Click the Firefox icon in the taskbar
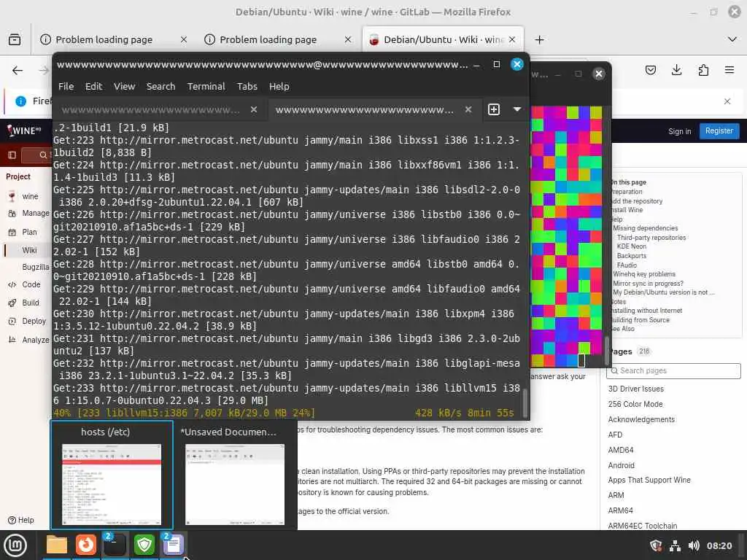The image size is (747, 560). pos(86,545)
